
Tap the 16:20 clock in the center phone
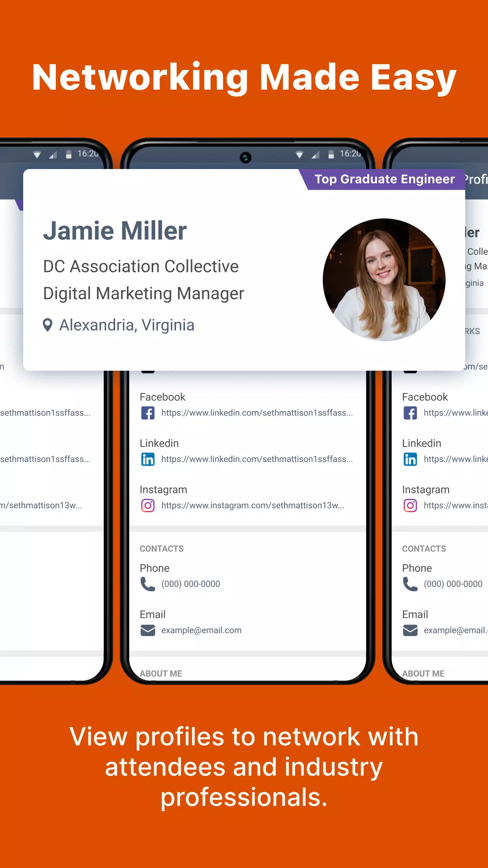(350, 154)
